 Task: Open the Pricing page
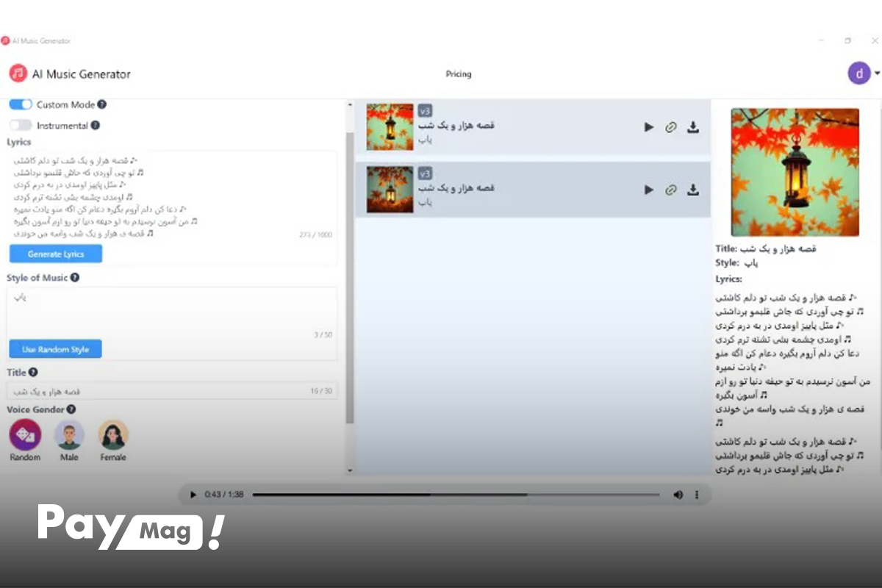(x=459, y=74)
